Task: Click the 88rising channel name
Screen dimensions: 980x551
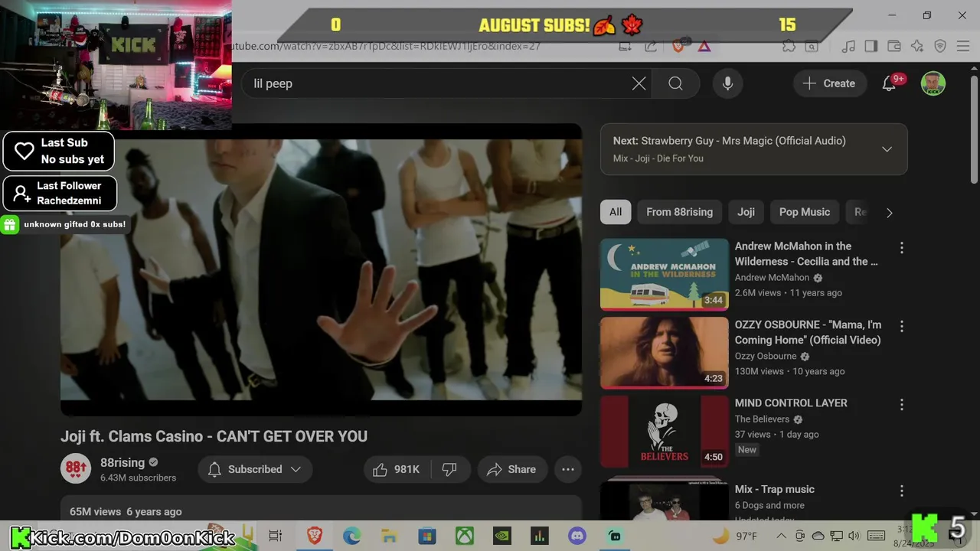Action: pyautogui.click(x=122, y=462)
